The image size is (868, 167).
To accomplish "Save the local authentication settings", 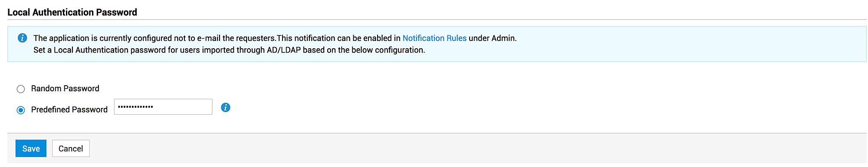I will pos(31,149).
